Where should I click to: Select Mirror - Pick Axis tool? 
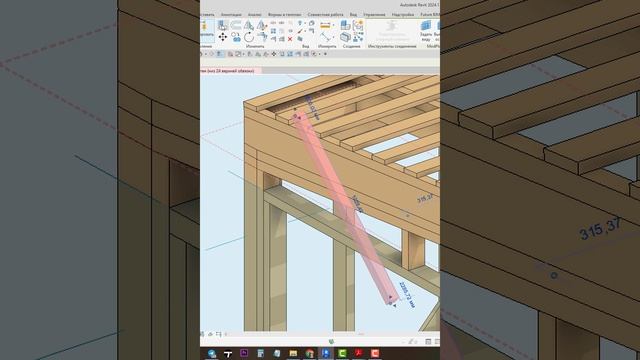tap(249, 25)
